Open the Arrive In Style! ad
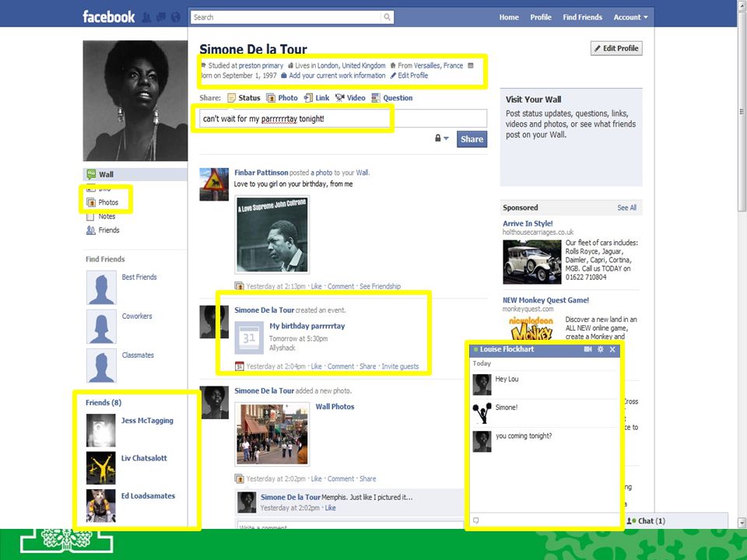The width and height of the screenshot is (747, 560). point(528,223)
